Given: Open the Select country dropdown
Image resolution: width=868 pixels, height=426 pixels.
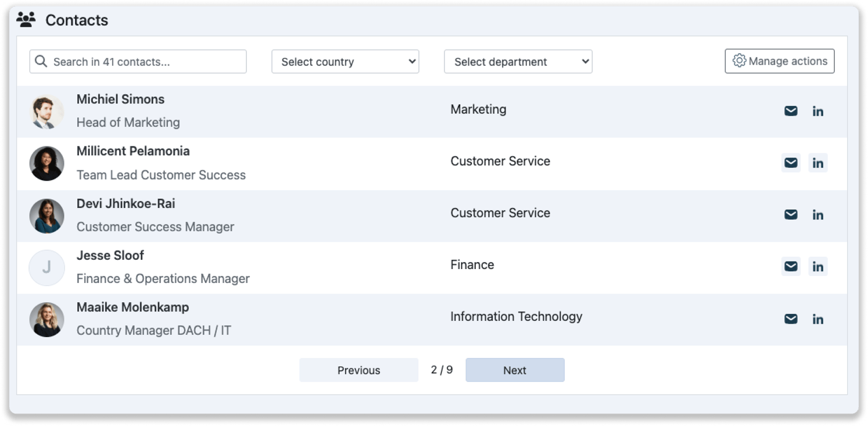Looking at the screenshot, I should click(x=345, y=61).
